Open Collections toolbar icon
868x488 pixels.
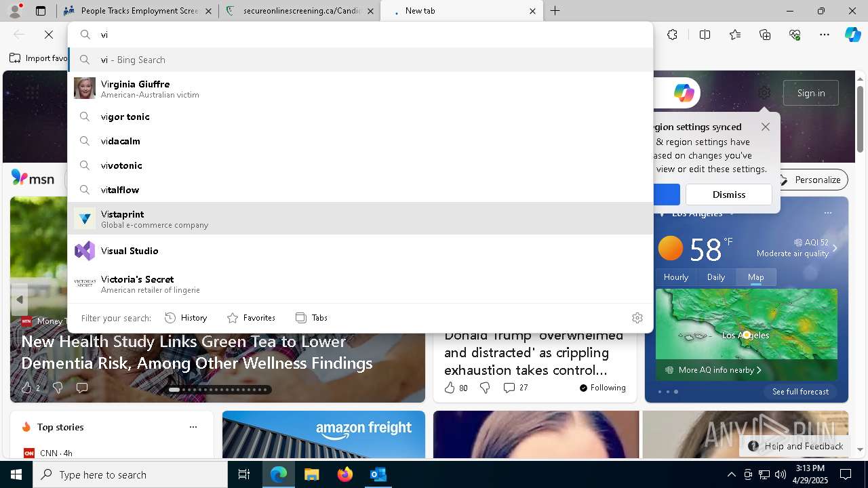coord(765,35)
